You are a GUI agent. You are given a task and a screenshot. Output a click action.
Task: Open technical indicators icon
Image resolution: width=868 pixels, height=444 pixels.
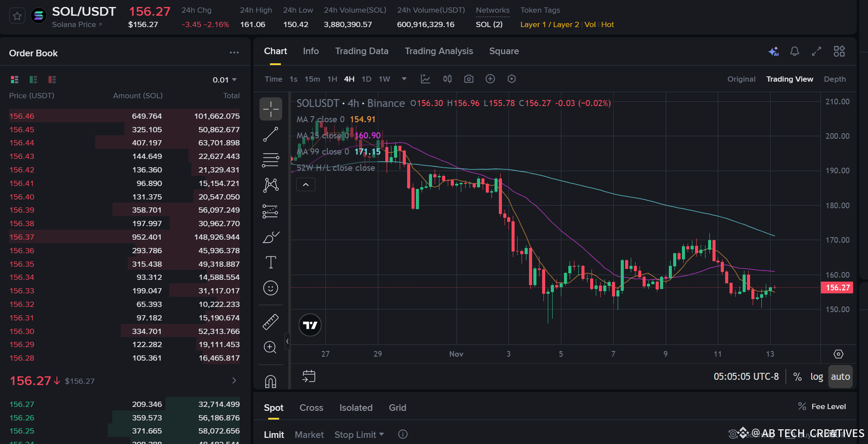coord(425,79)
